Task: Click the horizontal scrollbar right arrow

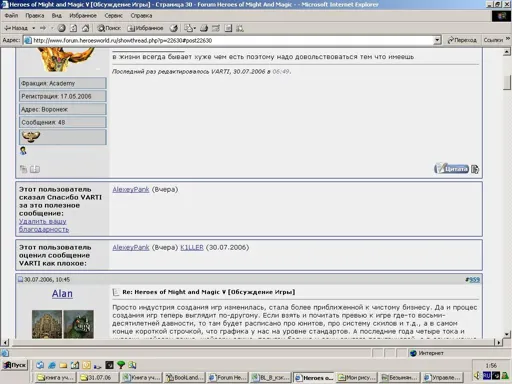Action: [498, 342]
